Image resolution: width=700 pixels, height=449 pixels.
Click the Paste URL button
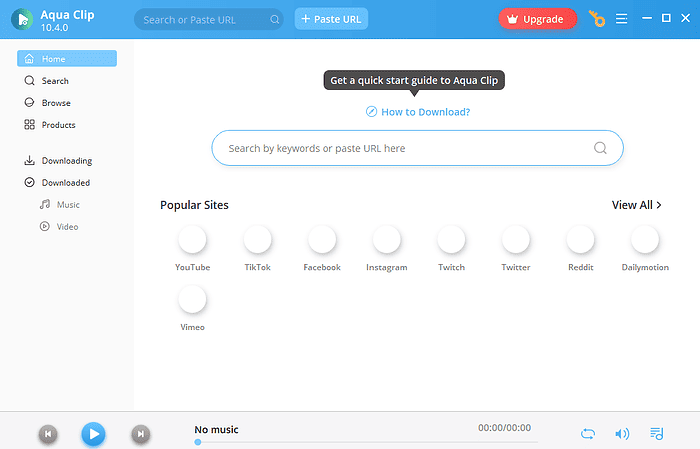click(331, 19)
